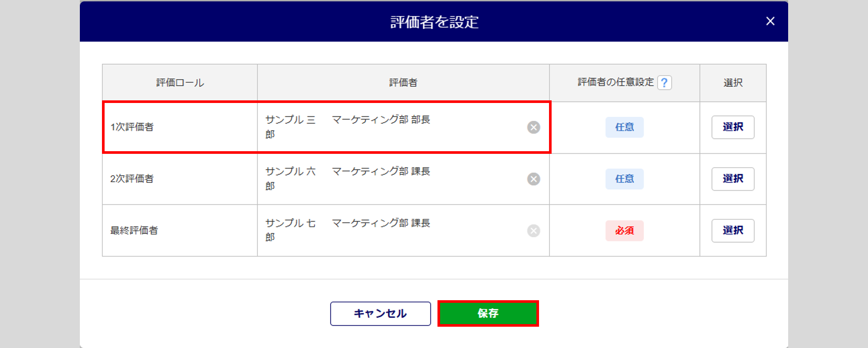Remove サンプル 三郎 from 1次評価者 row
Screen dimensions: 868x348
[533, 127]
